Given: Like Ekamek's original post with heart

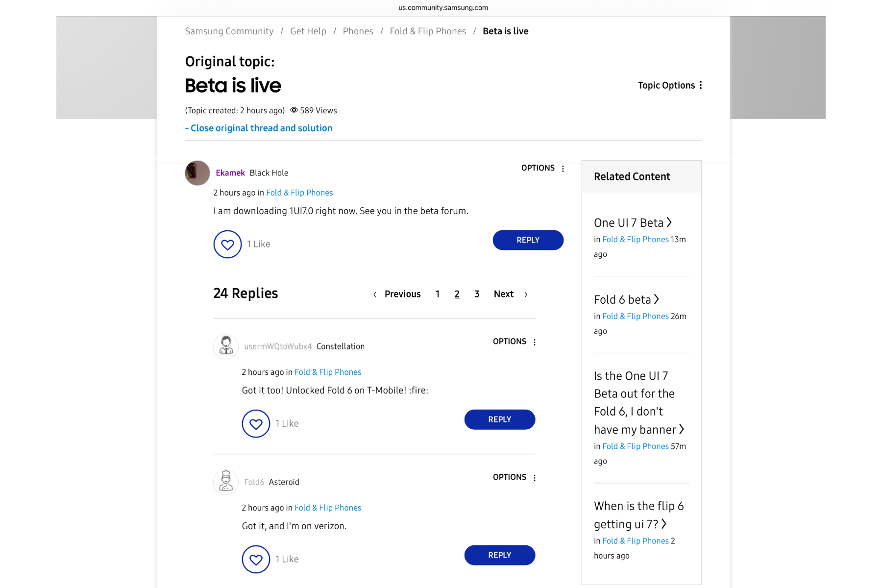Looking at the screenshot, I should [x=227, y=244].
